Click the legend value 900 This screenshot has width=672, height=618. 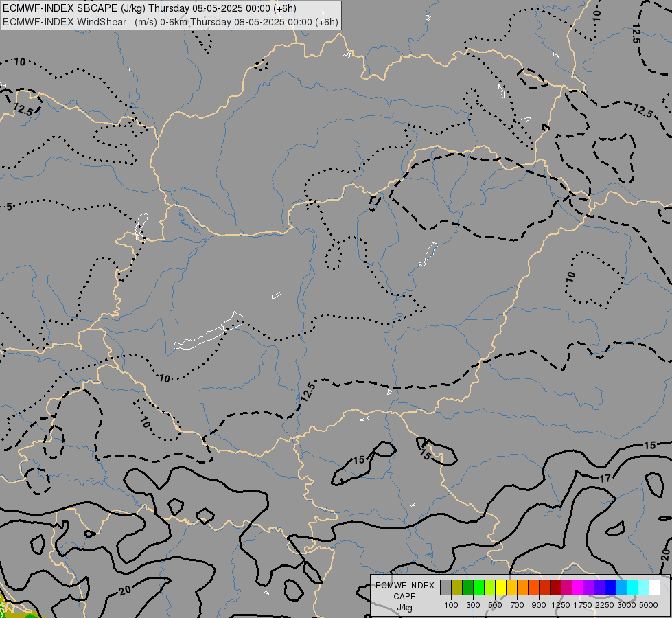[539, 605]
